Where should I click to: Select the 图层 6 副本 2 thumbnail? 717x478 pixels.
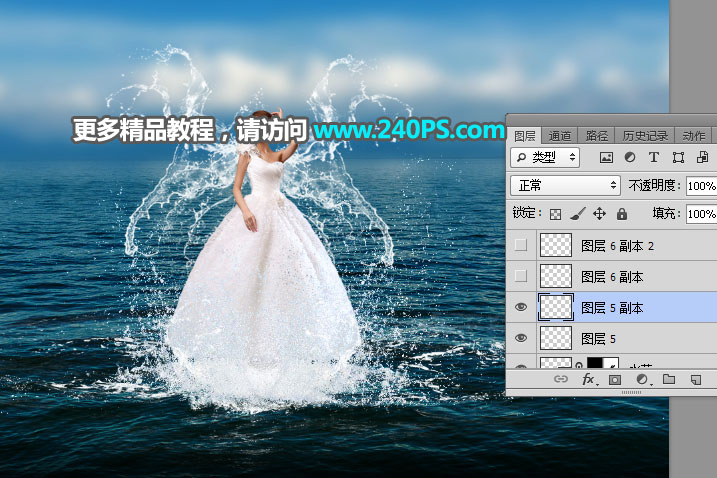tap(556, 245)
